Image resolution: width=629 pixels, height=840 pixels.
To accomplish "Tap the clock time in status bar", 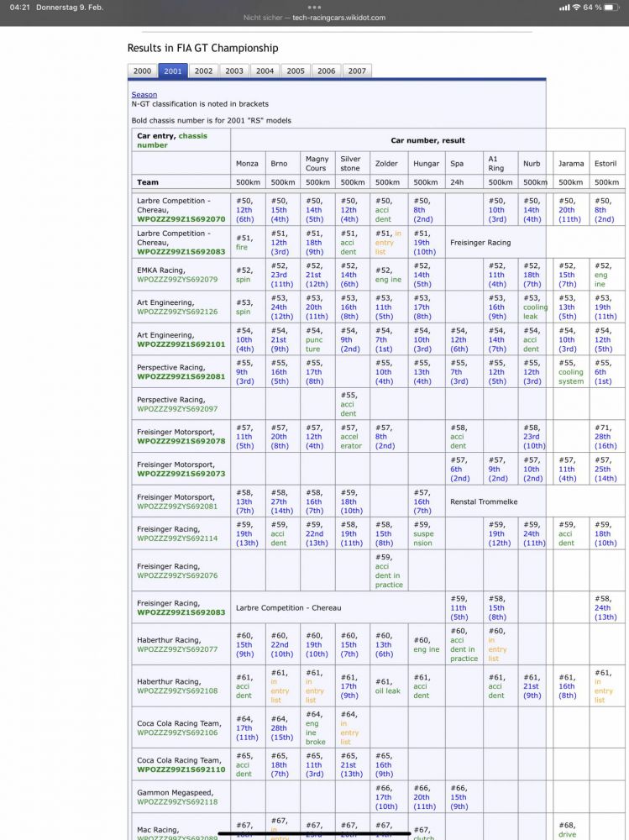I will (x=16, y=8).
